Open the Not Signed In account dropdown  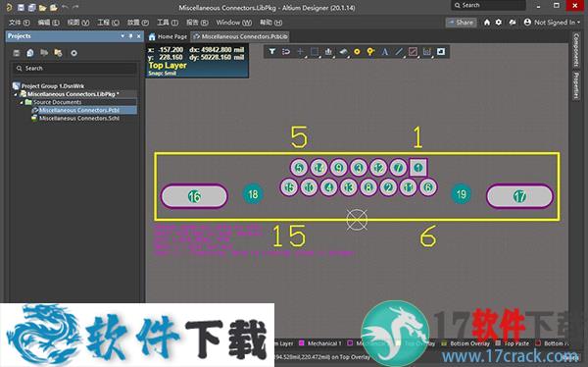[x=552, y=23]
